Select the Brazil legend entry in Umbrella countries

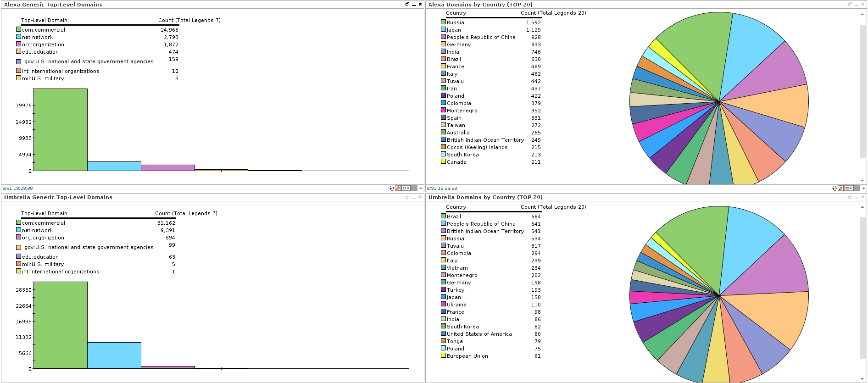pyautogui.click(x=454, y=216)
